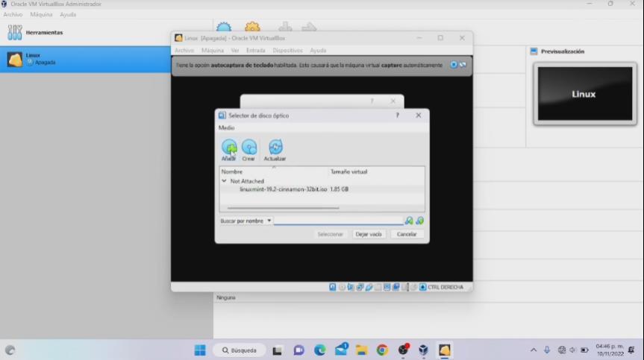Image resolution: width=644 pixels, height=360 pixels.
Task: Click the Añadir disk icon
Action: click(229, 147)
